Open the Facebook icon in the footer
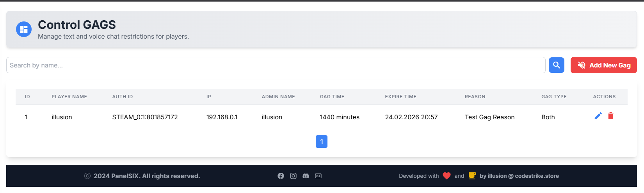 (x=281, y=176)
